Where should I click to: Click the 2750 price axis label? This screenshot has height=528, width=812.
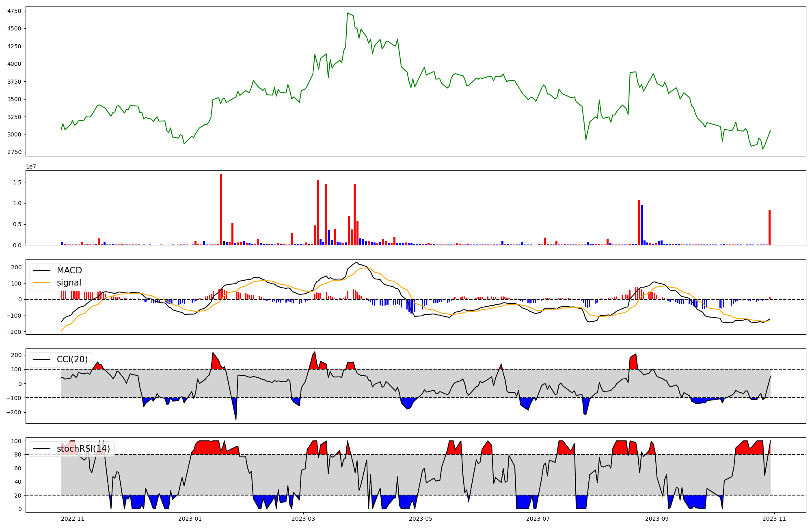click(14, 152)
